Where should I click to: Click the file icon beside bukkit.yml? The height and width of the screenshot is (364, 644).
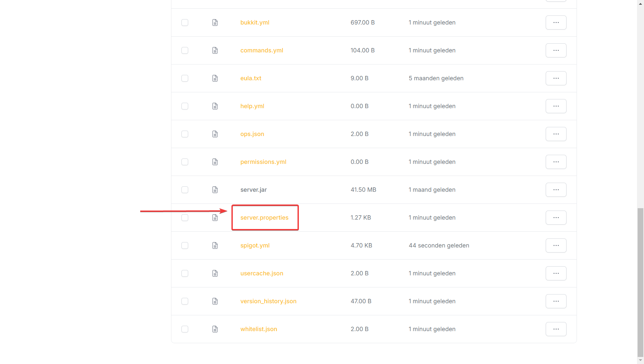tap(215, 22)
